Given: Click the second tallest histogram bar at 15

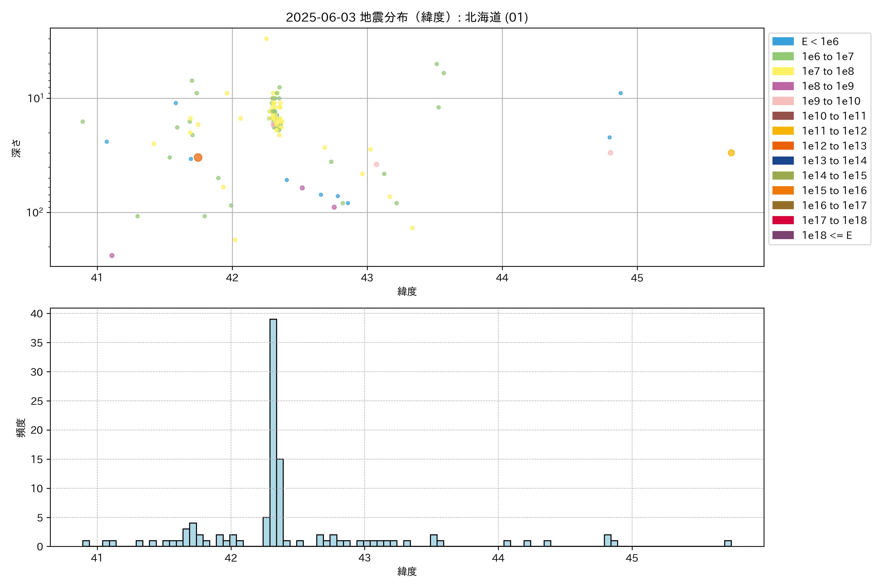Looking at the screenshot, I should click(x=280, y=502).
